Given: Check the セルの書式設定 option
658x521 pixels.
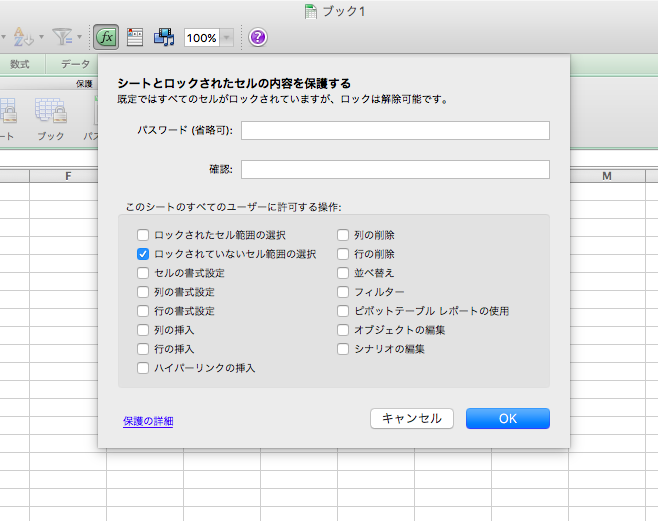Looking at the screenshot, I should click(143, 273).
